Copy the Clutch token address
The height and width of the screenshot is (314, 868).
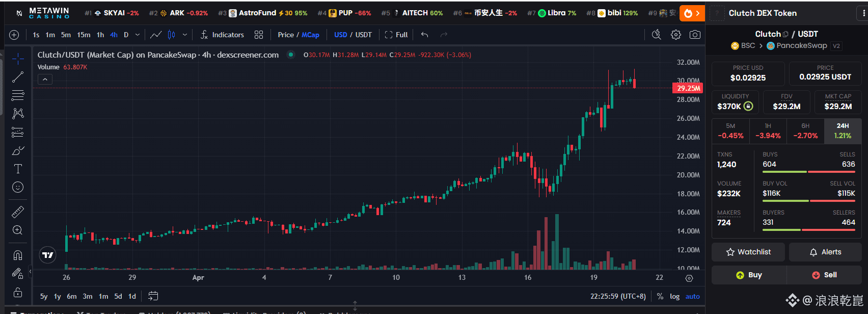pos(785,34)
